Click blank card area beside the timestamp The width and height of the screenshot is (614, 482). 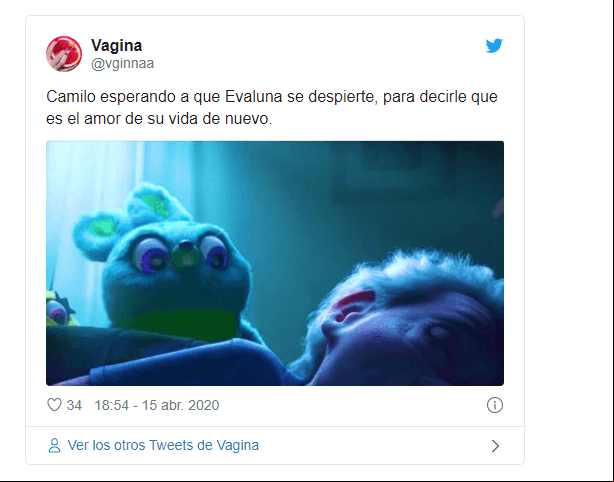point(352,405)
